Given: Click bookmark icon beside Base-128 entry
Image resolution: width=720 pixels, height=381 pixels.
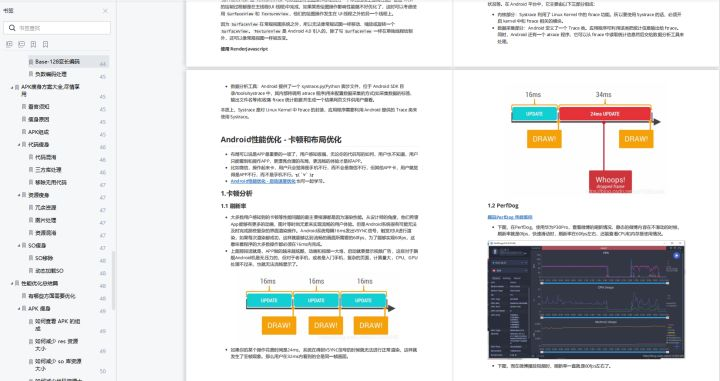Looking at the screenshot, I should click(x=31, y=61).
